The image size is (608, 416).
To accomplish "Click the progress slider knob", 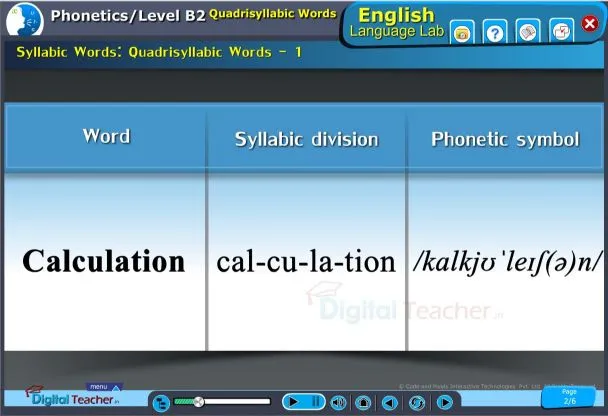I will tap(199, 401).
